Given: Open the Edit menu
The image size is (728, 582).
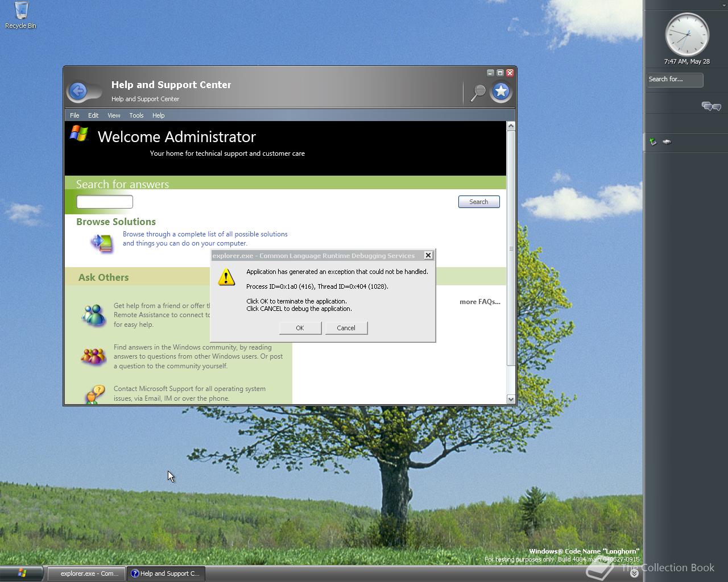Looking at the screenshot, I should pyautogui.click(x=93, y=115).
